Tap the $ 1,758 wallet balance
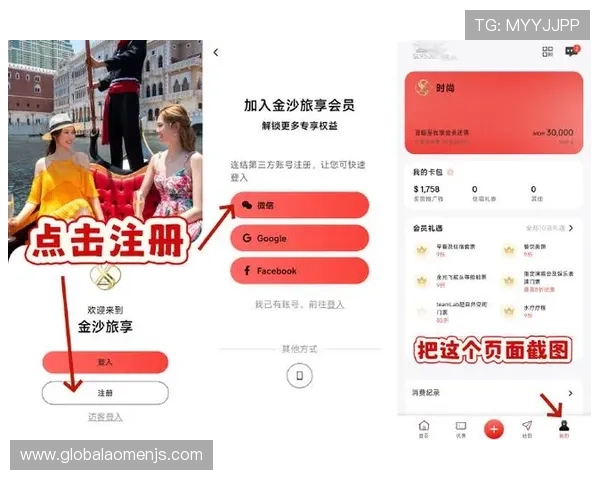Screen dimensions: 600x480 (x=427, y=189)
